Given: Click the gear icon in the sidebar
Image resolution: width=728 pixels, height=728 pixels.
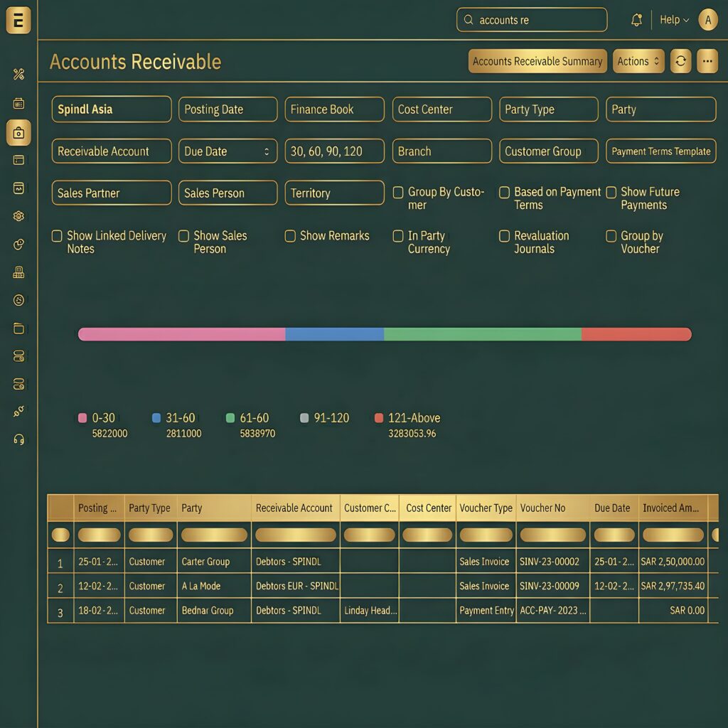Looking at the screenshot, I should pos(19,216).
